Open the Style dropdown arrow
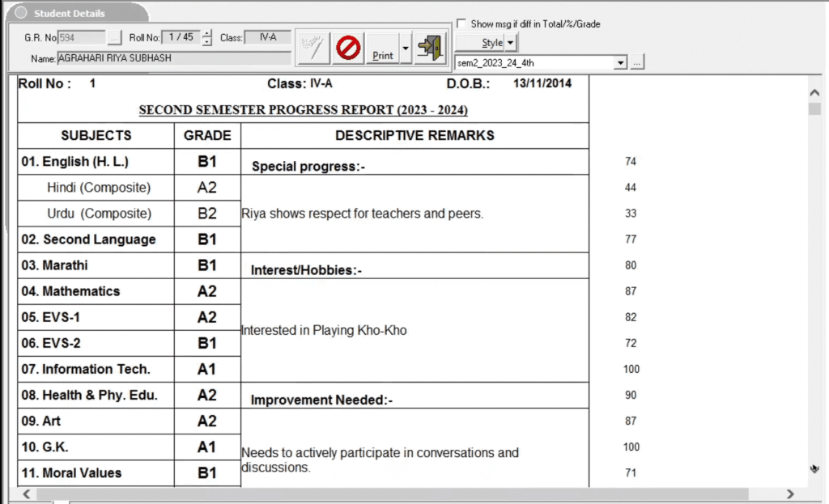The height and width of the screenshot is (504, 829). pos(510,41)
